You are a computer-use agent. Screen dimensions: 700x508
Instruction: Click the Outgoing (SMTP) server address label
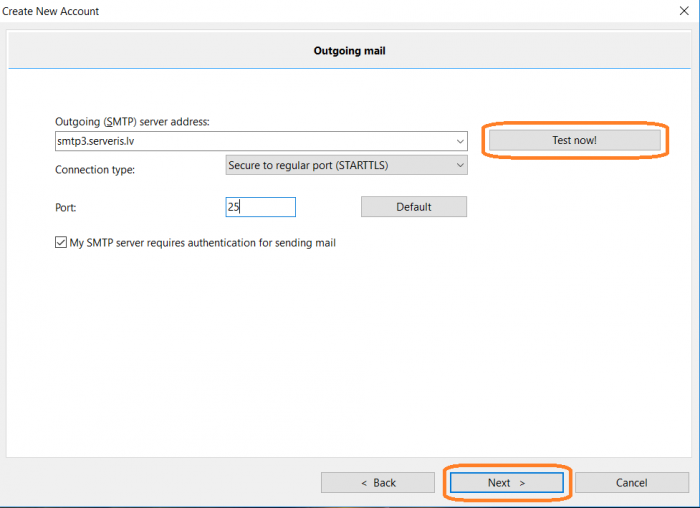coord(132,122)
